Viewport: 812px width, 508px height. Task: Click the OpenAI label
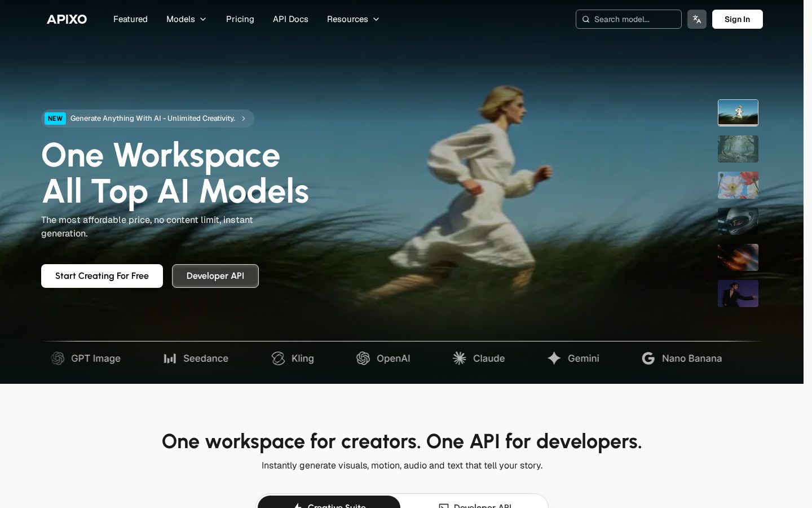pyautogui.click(x=394, y=358)
